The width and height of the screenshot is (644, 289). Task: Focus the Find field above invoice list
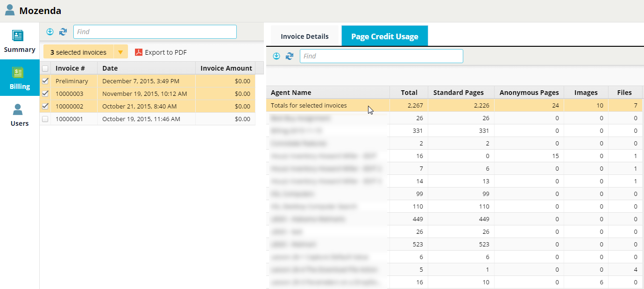[155, 32]
